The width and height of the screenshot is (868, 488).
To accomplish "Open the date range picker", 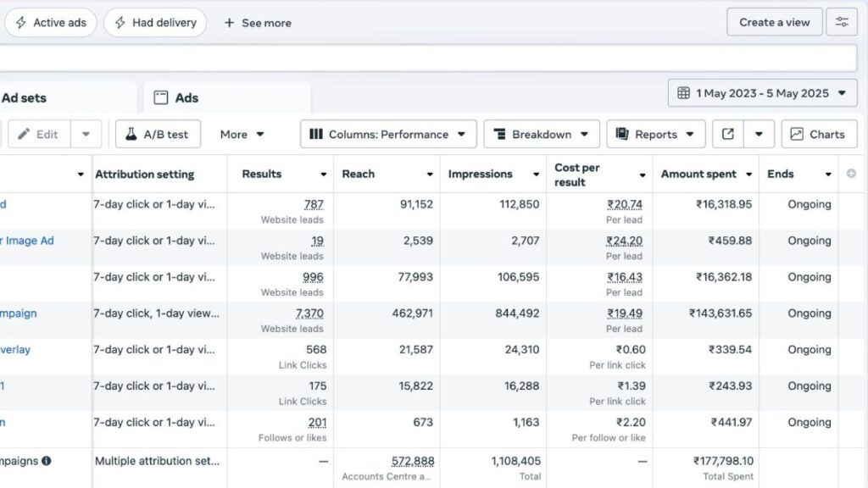I will (762, 93).
